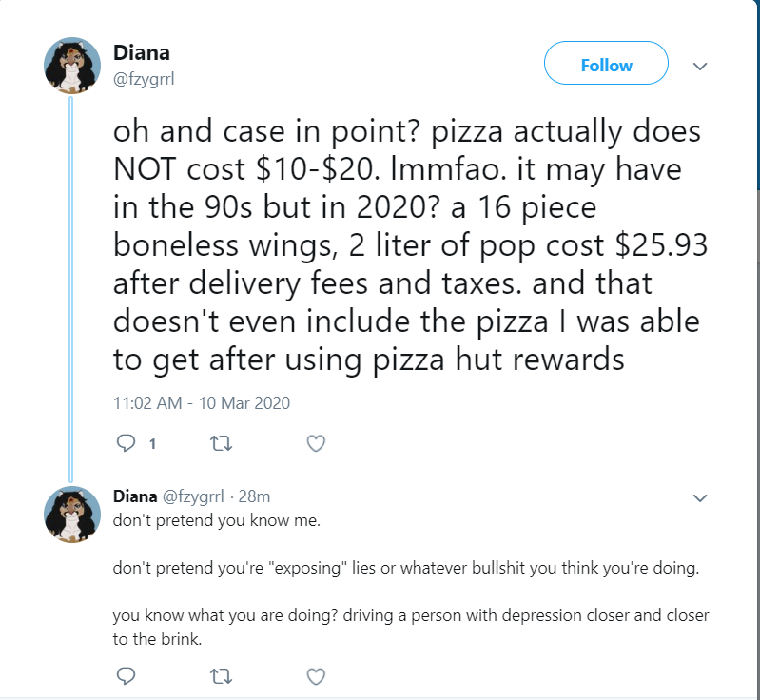
Task: Like the "don't pretend you know me" tweet
Action: 316,676
